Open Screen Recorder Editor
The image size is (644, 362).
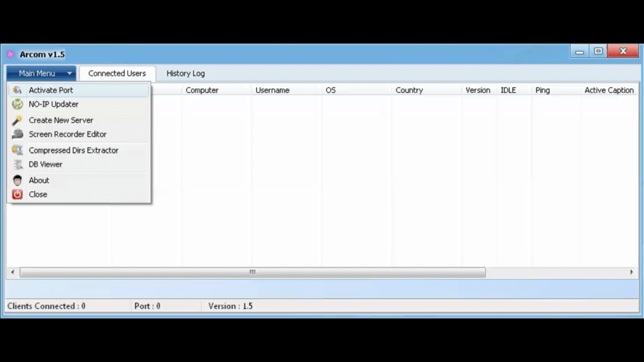(79, 134)
